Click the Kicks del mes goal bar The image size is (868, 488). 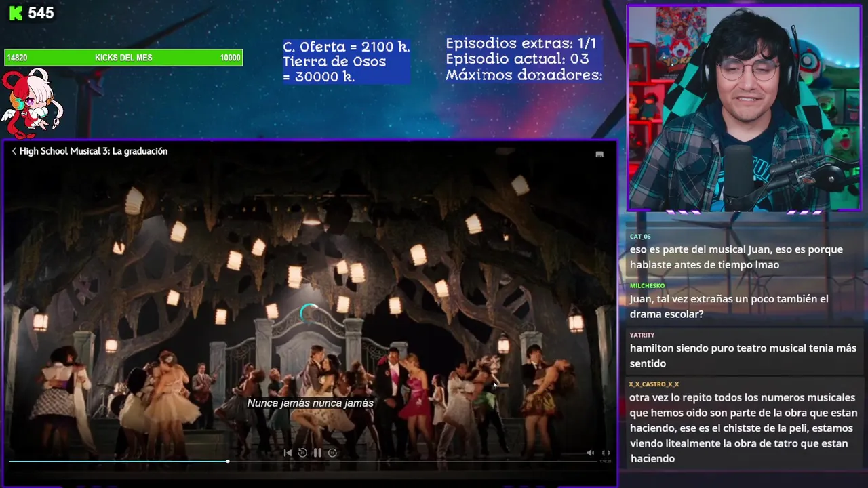click(123, 58)
